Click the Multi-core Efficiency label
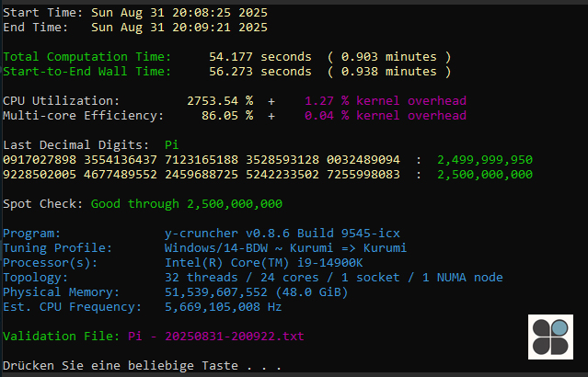 tap(83, 116)
